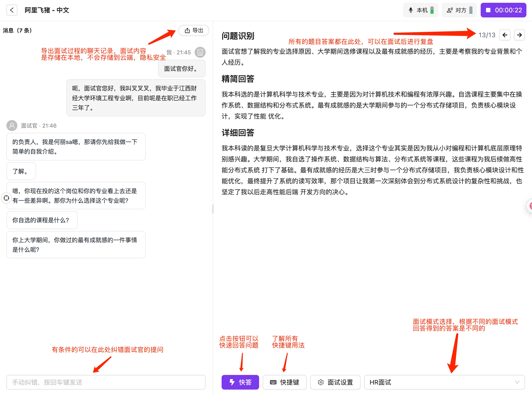
Task: Click the 详细回答 heading
Action: 238,132
